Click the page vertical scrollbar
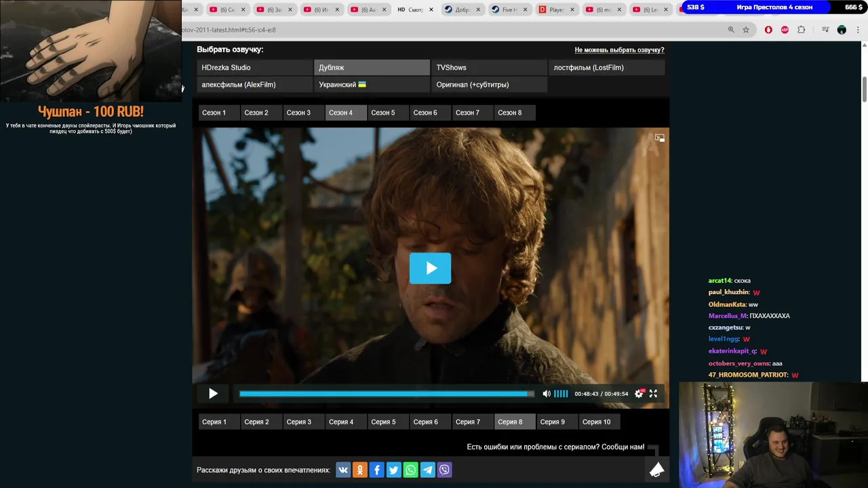 point(865,89)
